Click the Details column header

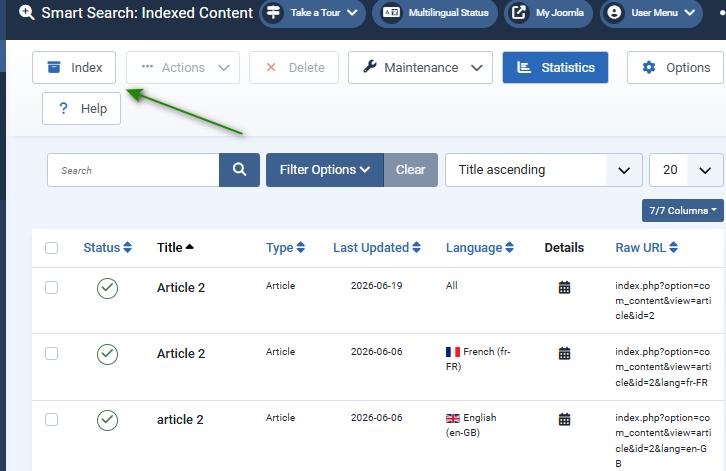coord(564,248)
